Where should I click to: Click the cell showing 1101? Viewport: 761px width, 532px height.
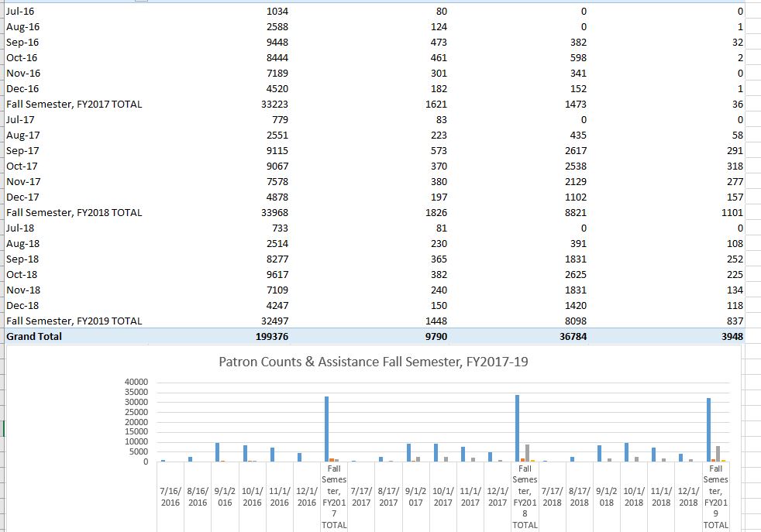point(732,213)
